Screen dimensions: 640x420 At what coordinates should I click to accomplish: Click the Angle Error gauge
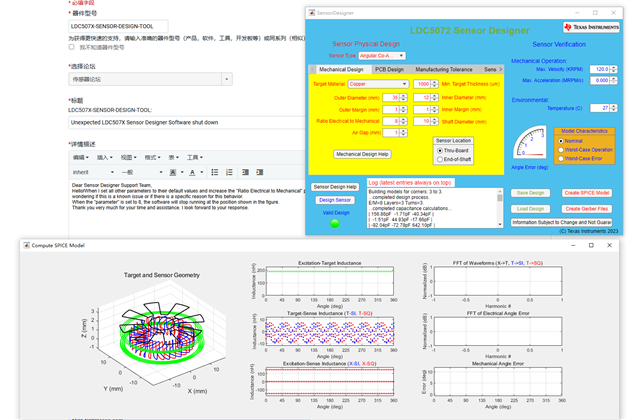[530, 142]
